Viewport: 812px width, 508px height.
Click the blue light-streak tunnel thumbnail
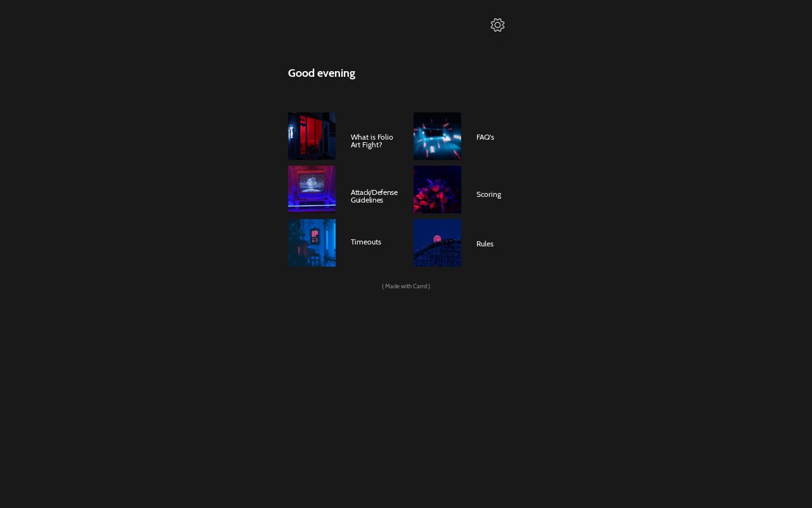(437, 136)
